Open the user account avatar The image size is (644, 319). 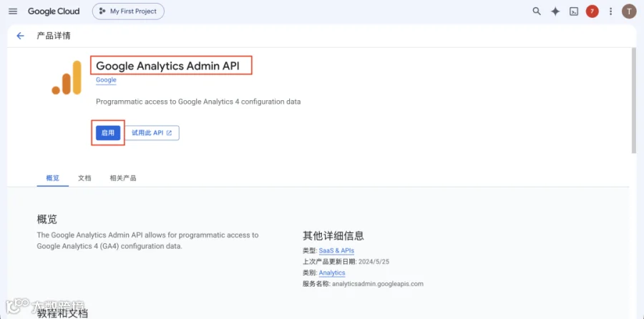tap(629, 11)
